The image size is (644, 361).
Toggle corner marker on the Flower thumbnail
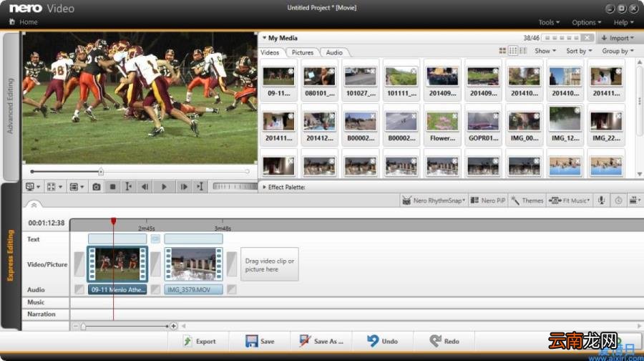pyautogui.click(x=454, y=116)
